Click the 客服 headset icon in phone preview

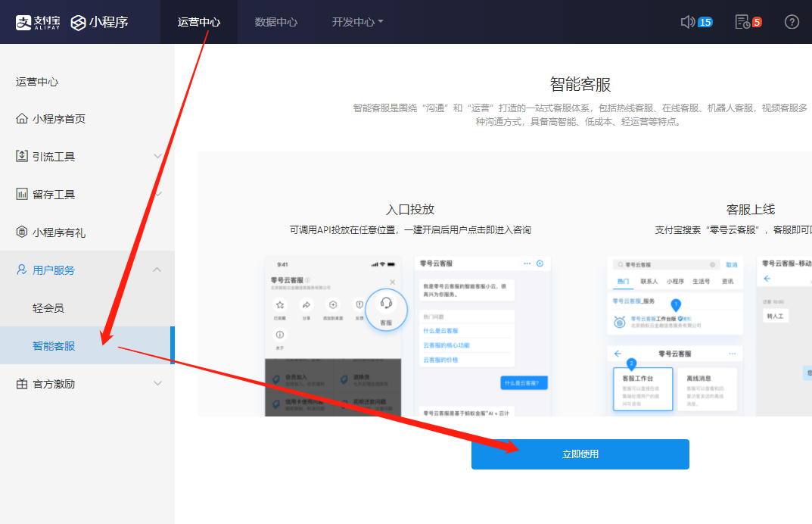(x=386, y=303)
